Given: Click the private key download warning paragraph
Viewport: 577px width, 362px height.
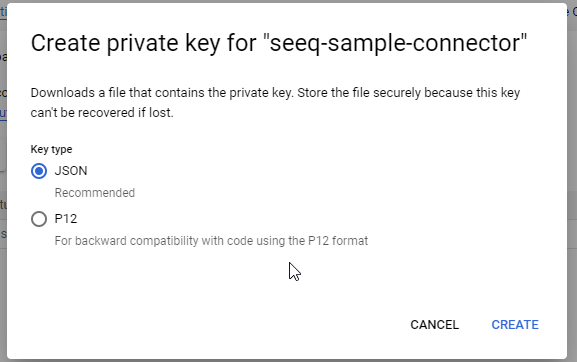Looking at the screenshot, I should [x=275, y=103].
